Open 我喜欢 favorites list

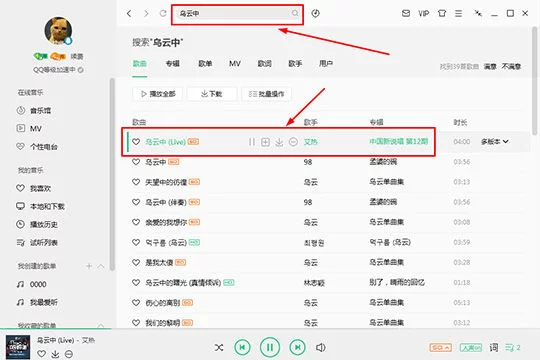[x=34, y=188]
